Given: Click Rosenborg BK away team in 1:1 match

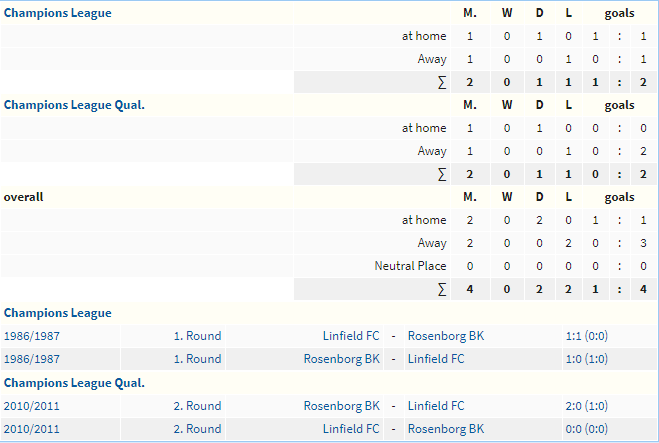Looking at the screenshot, I should click(x=446, y=336).
